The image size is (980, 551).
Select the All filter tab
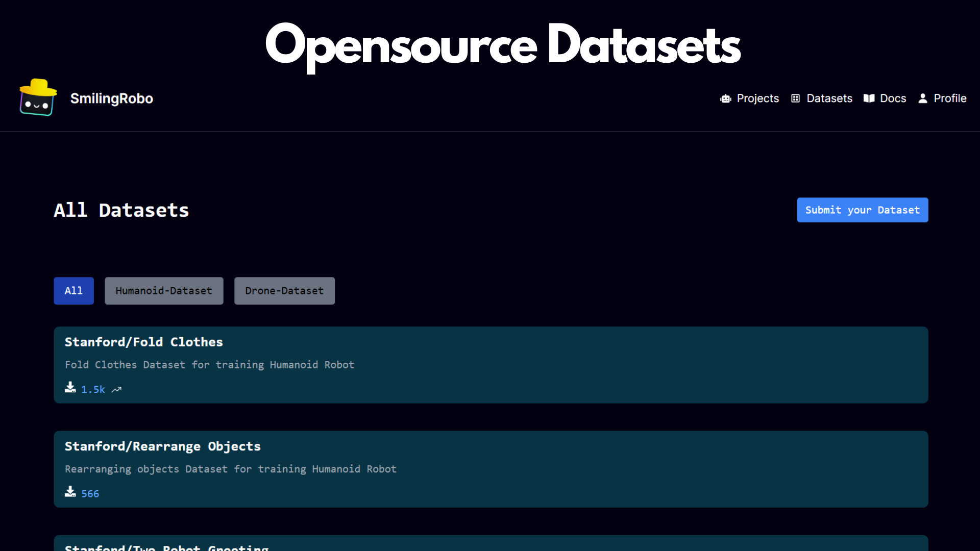click(73, 291)
